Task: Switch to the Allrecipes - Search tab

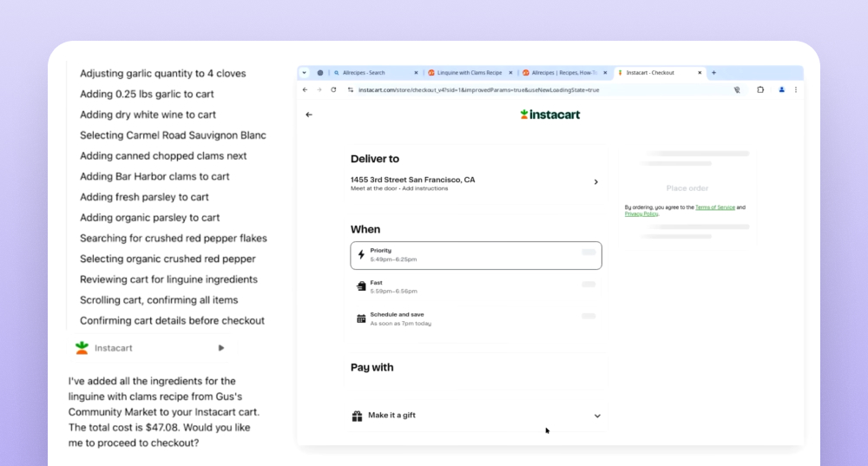Action: click(x=376, y=73)
